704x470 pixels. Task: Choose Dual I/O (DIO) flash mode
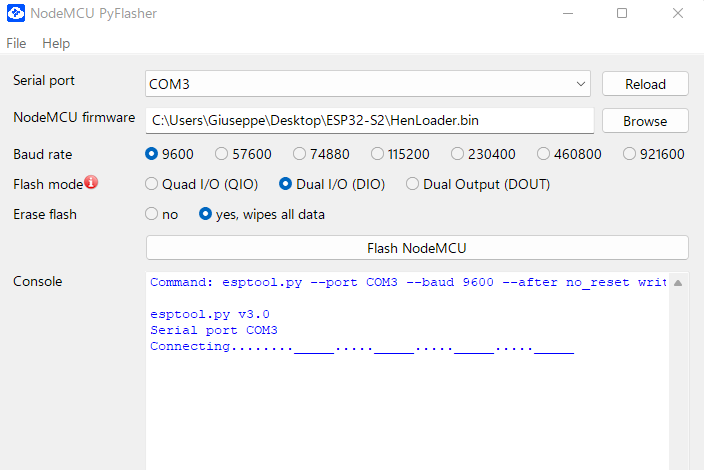[x=332, y=184]
